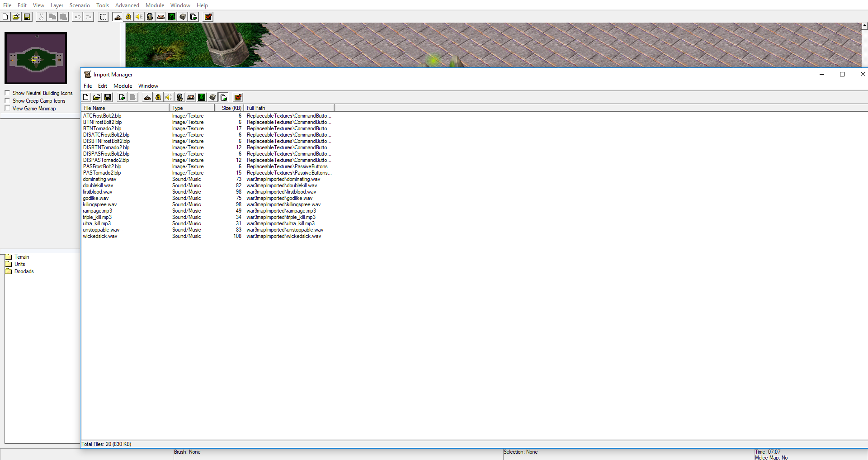Open Terrain Editor from main toolbar
The width and height of the screenshot is (868, 460).
click(118, 17)
